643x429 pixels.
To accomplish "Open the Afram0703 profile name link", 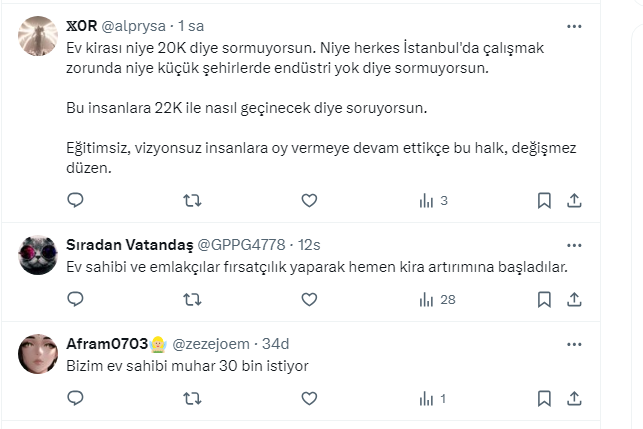I will coord(107,344).
